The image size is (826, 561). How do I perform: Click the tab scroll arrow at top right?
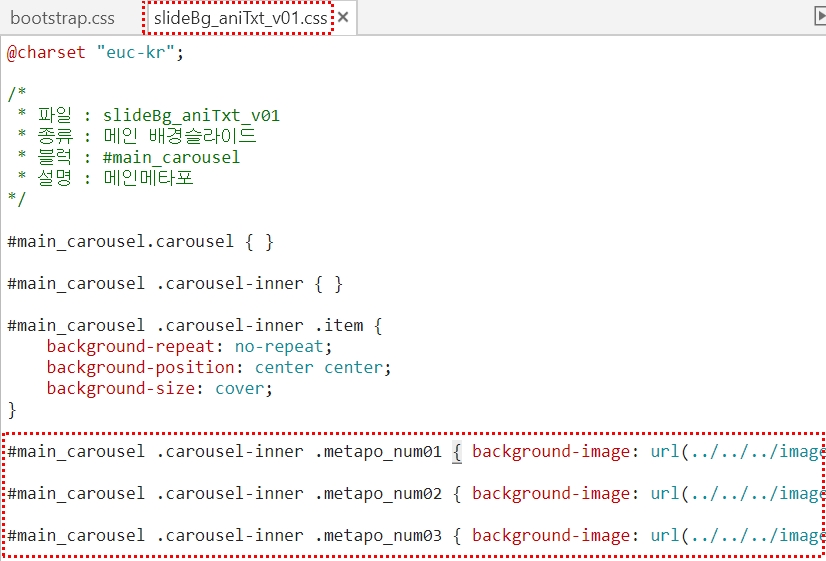pyautogui.click(x=819, y=17)
